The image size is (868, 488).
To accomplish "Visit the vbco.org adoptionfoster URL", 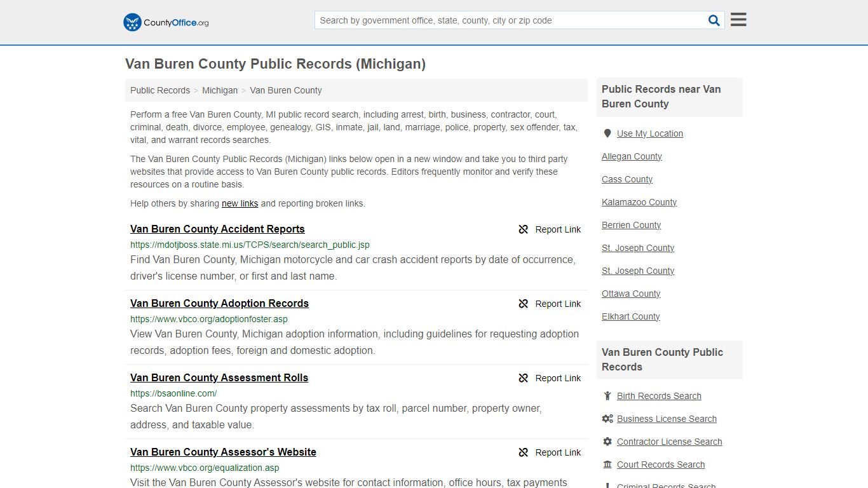I will coord(209,319).
